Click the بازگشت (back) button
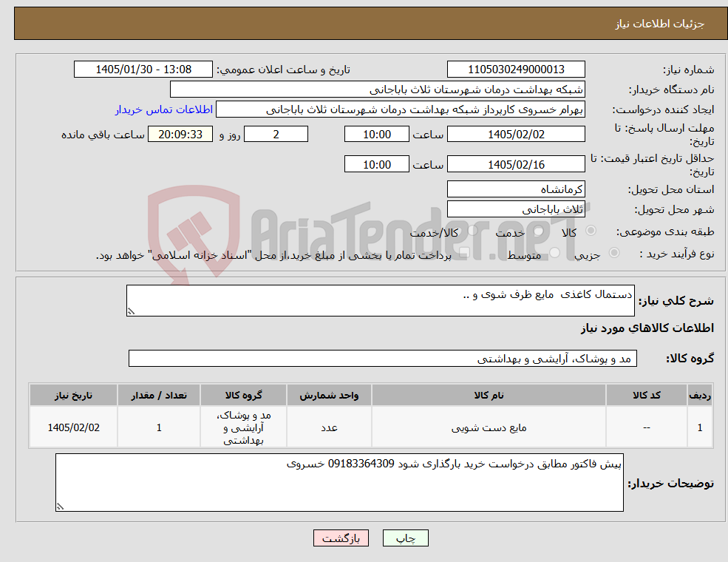Viewport: 728px width, 562px height. (x=341, y=538)
